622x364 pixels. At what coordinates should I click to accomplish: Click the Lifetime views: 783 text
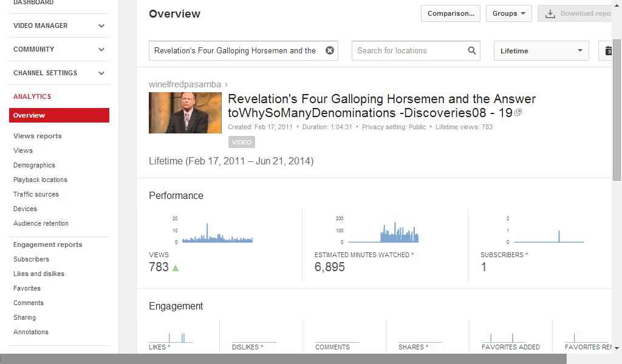(x=464, y=127)
